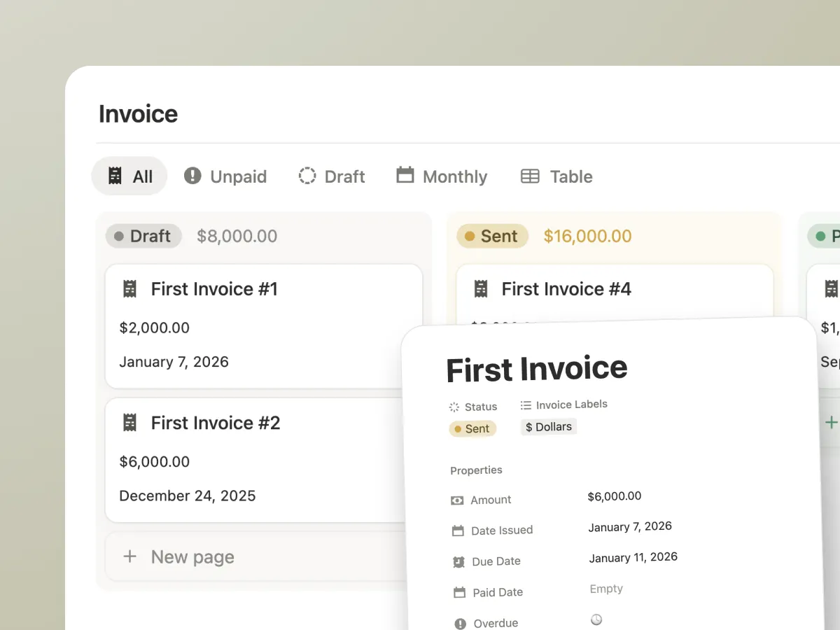
Task: Click the Overdue exclamation icon
Action: 460,624
